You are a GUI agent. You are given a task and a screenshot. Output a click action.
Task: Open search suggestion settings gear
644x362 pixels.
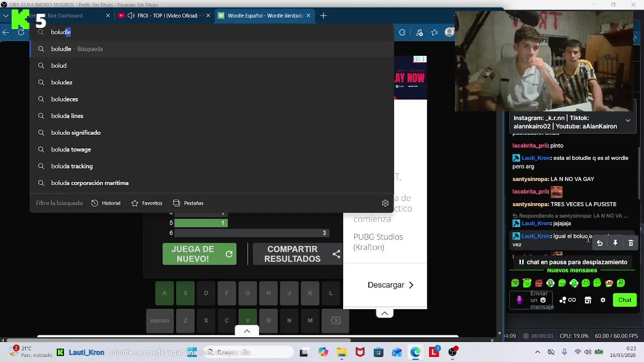tap(385, 203)
